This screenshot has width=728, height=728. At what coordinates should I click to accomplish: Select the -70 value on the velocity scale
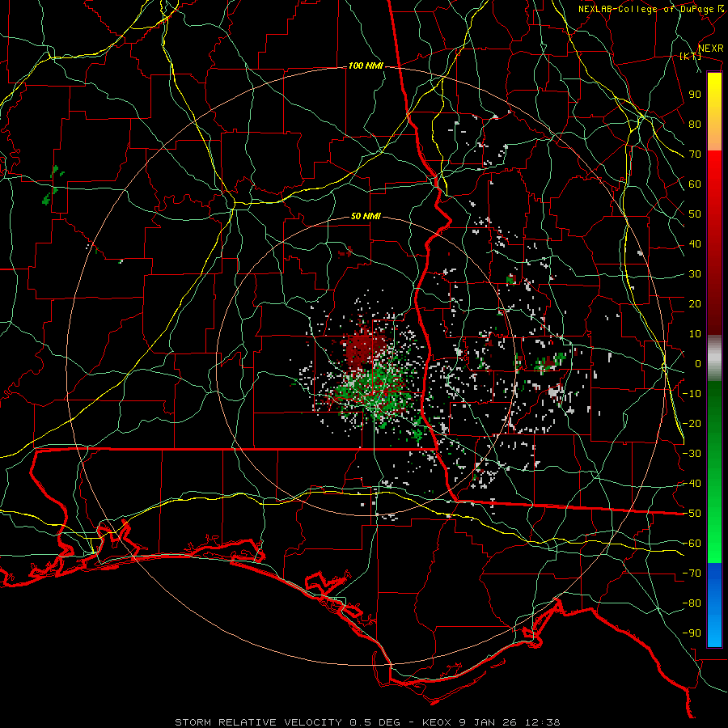point(692,574)
